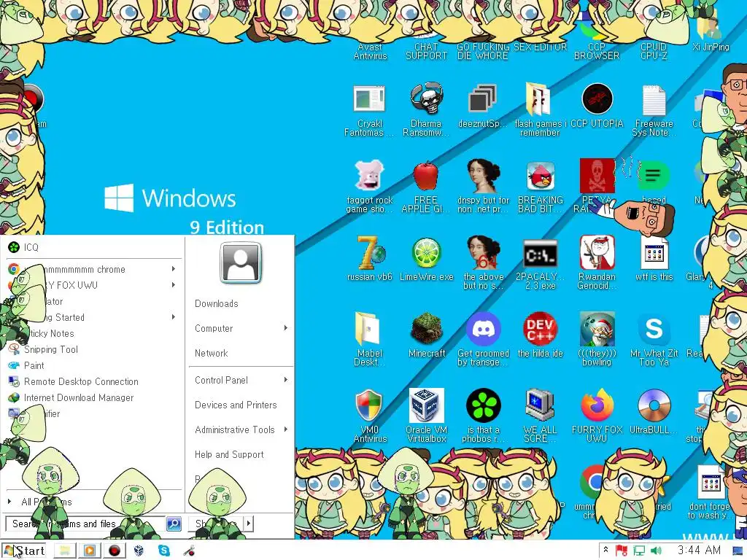The width and height of the screenshot is (747, 560).
Task: Launch LimeWire.exe lime icon
Action: (x=426, y=253)
